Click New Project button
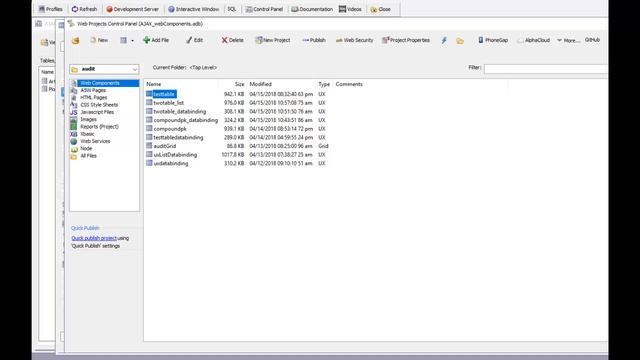The height and width of the screenshot is (360, 640). click(x=273, y=40)
